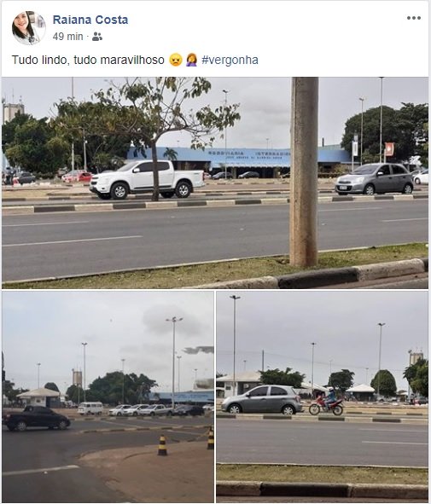The height and width of the screenshot is (504, 431).
Task: Click the friends audience privacy icon
Action: (x=97, y=37)
